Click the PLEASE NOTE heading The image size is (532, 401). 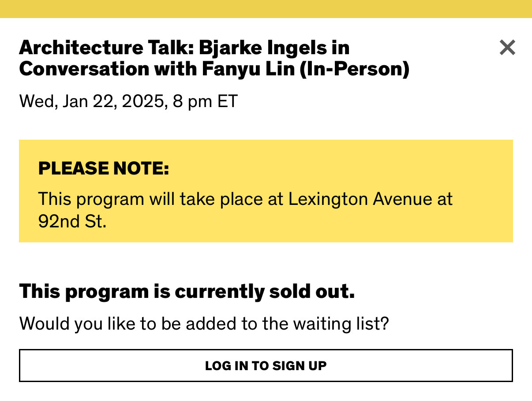pos(104,168)
